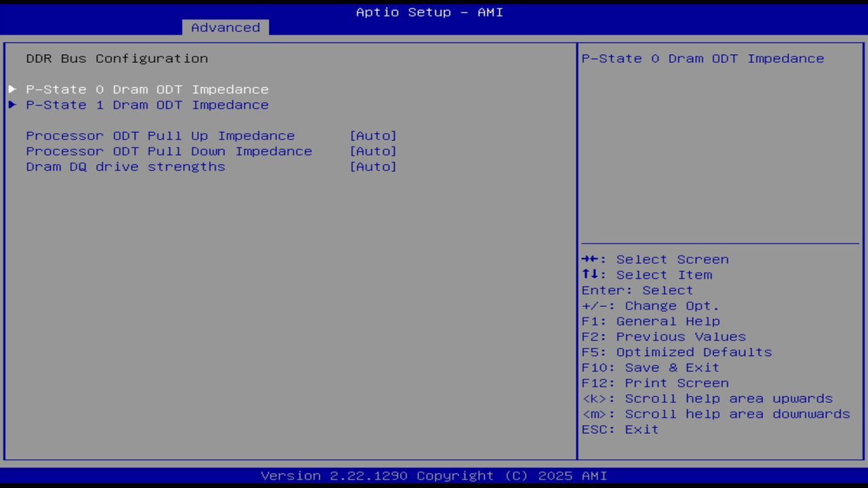Click arrow beside P-State 0 Dram ODT Impedance

12,89
